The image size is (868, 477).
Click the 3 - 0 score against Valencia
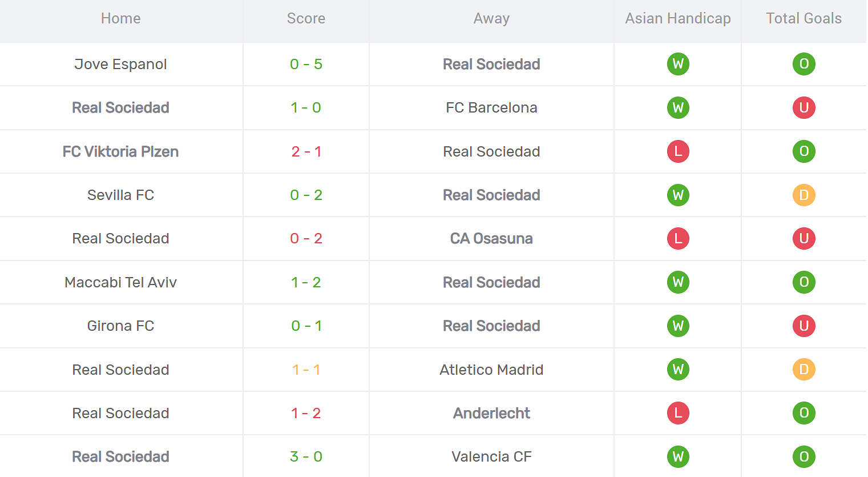pos(306,456)
